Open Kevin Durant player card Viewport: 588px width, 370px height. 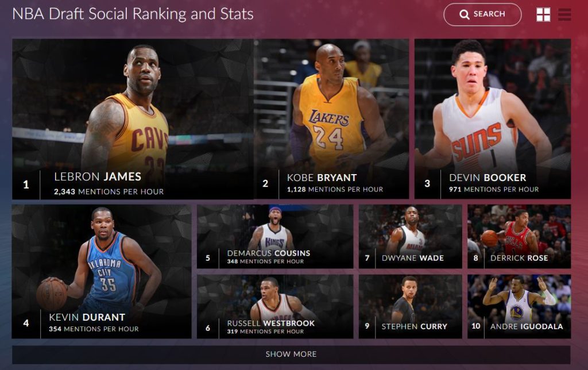coord(102,272)
